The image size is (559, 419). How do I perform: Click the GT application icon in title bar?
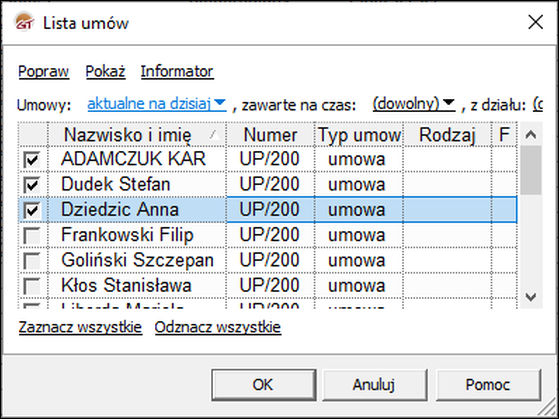pyautogui.click(x=24, y=22)
